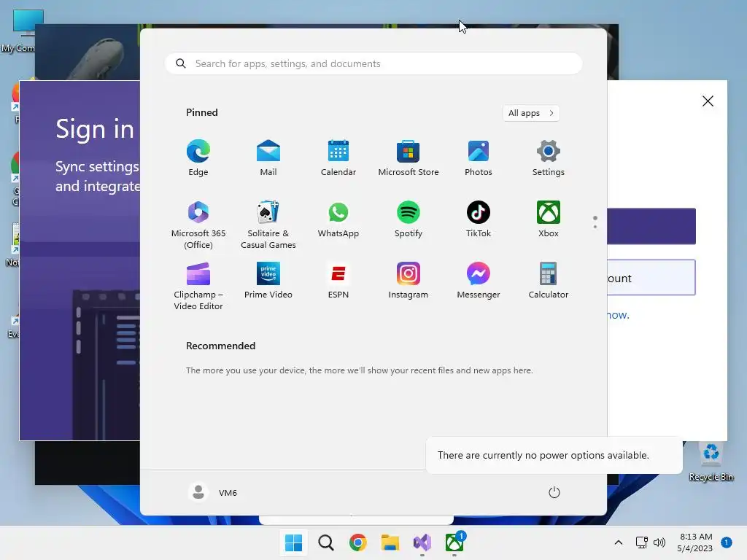Open the Calculator app
747x560 pixels.
pos(549,281)
